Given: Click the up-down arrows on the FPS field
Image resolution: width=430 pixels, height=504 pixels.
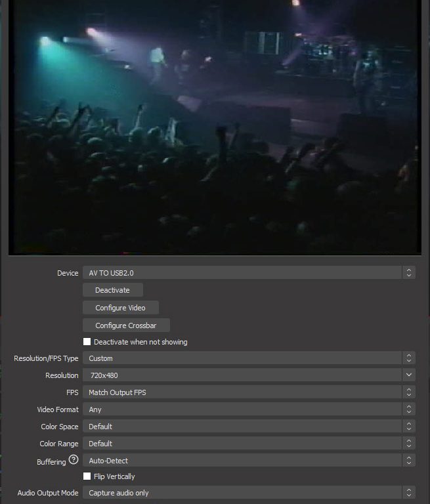Looking at the screenshot, I should point(409,392).
